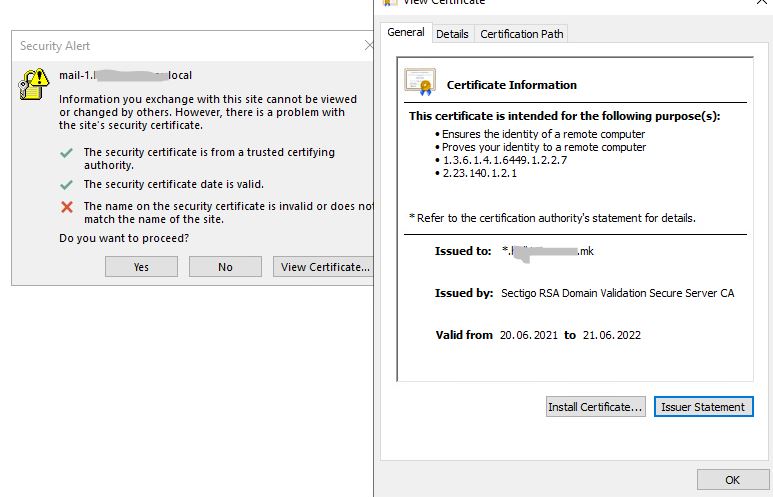This screenshot has width=773, height=497.
Task: Open View Certificate from Security Alert
Action: pos(324,267)
